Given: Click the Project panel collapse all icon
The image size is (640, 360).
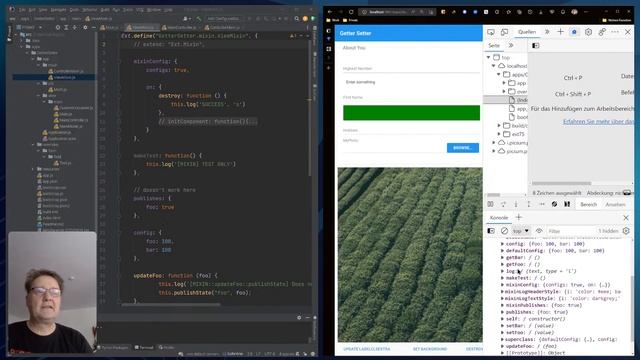Looking at the screenshot, I should (x=74, y=27).
